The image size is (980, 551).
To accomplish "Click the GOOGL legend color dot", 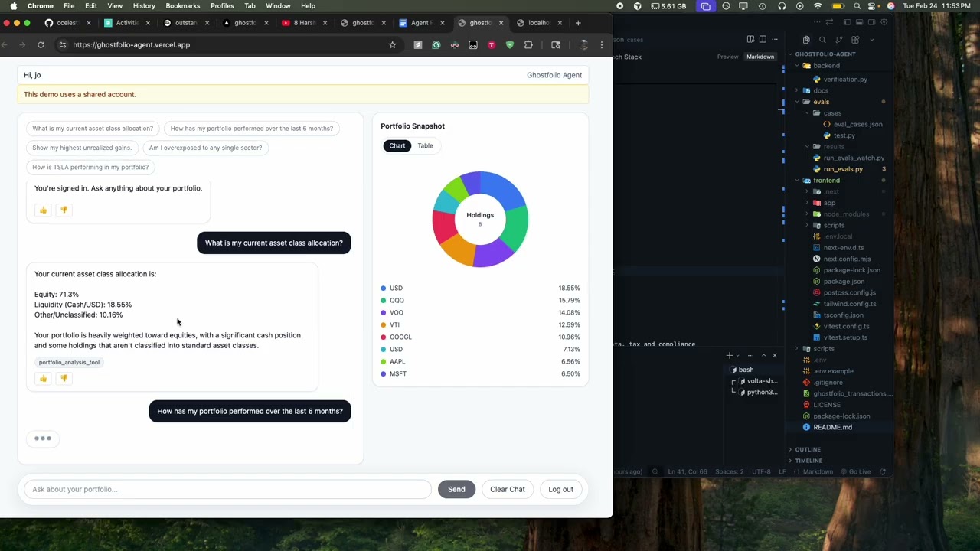I will tap(384, 337).
